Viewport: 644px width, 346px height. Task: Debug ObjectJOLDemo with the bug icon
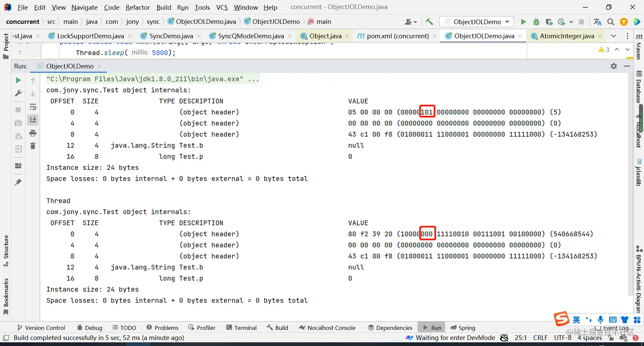point(536,22)
